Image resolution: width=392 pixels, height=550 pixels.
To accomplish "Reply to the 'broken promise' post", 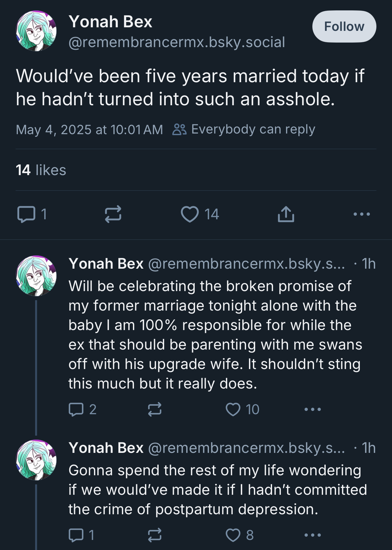I will pyautogui.click(x=76, y=409).
